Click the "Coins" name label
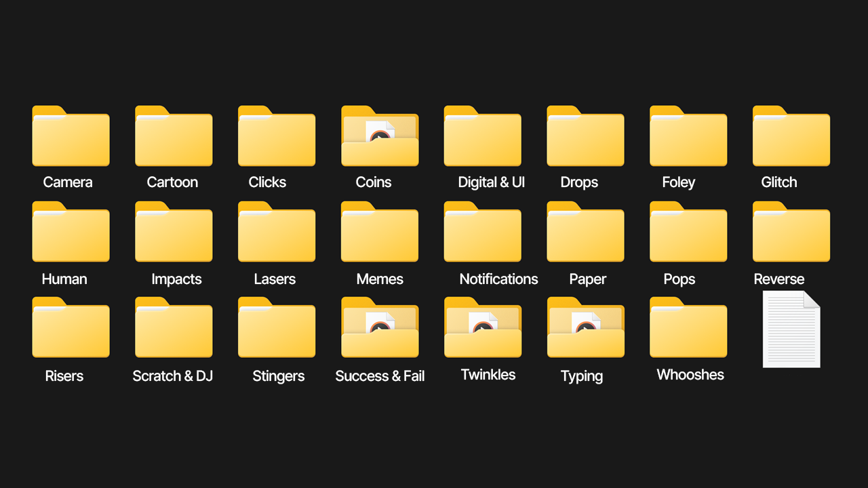Image resolution: width=868 pixels, height=488 pixels. [x=374, y=182]
